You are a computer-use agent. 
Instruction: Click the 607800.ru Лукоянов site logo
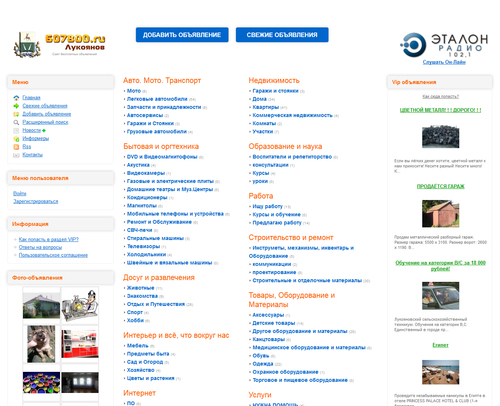[59, 45]
